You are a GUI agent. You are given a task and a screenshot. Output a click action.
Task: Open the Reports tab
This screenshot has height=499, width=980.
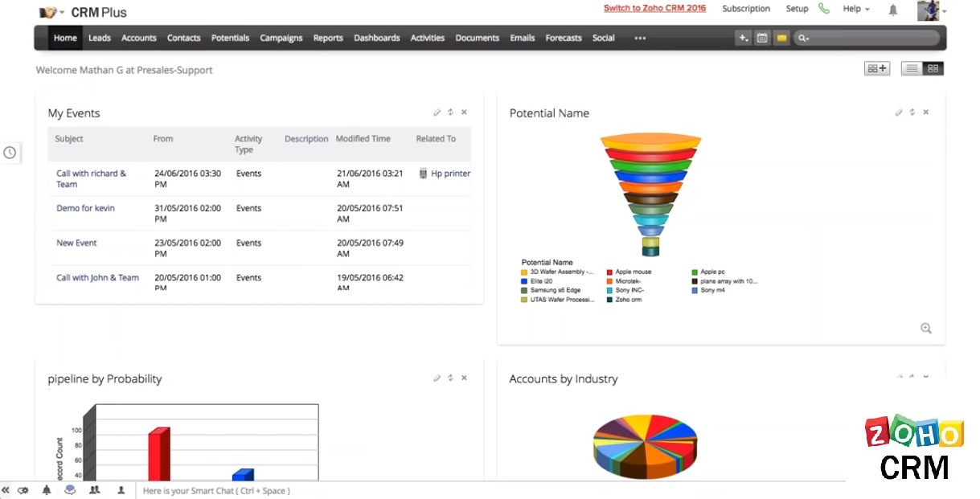pyautogui.click(x=328, y=38)
